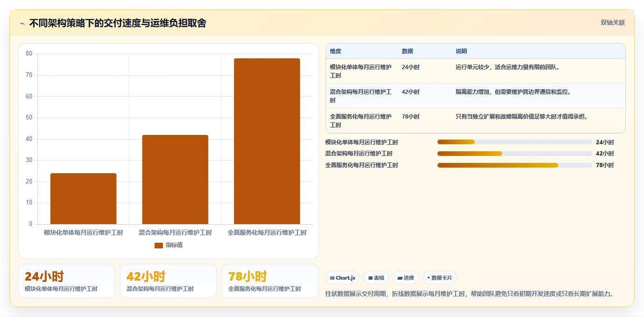Click the y-axis value 40
This screenshot has height=317, width=644.
[29, 139]
